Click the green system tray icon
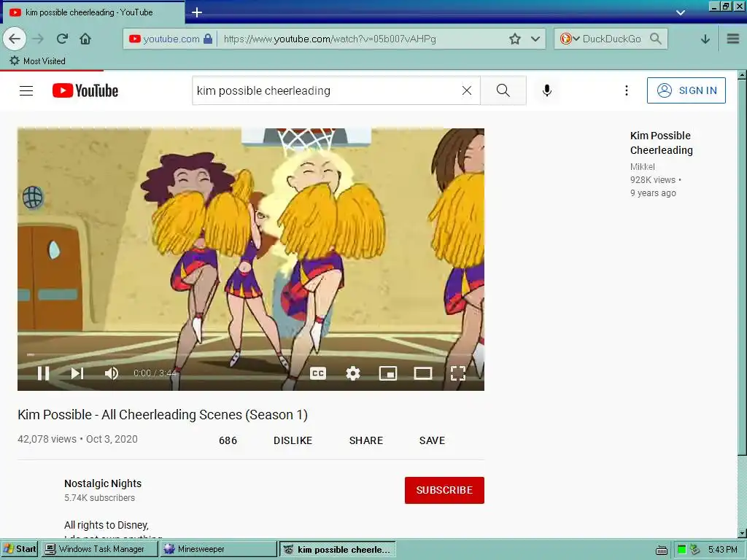 pos(682,550)
